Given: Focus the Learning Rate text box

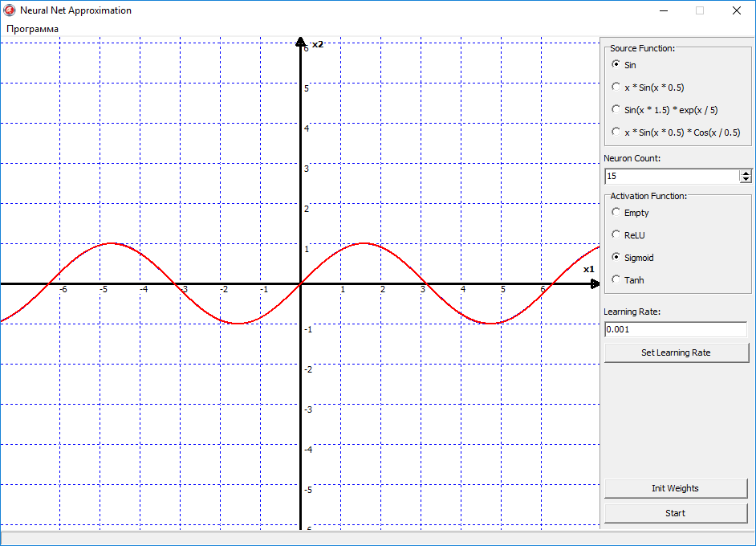Looking at the screenshot, I should 676,329.
